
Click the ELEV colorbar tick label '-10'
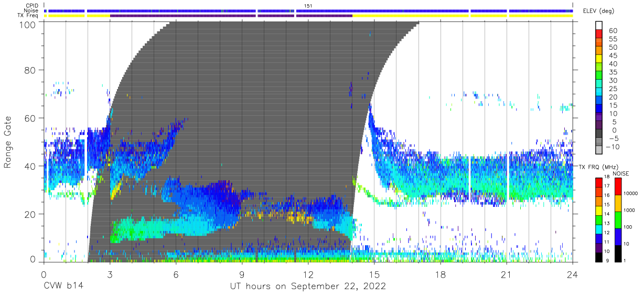click(613, 147)
